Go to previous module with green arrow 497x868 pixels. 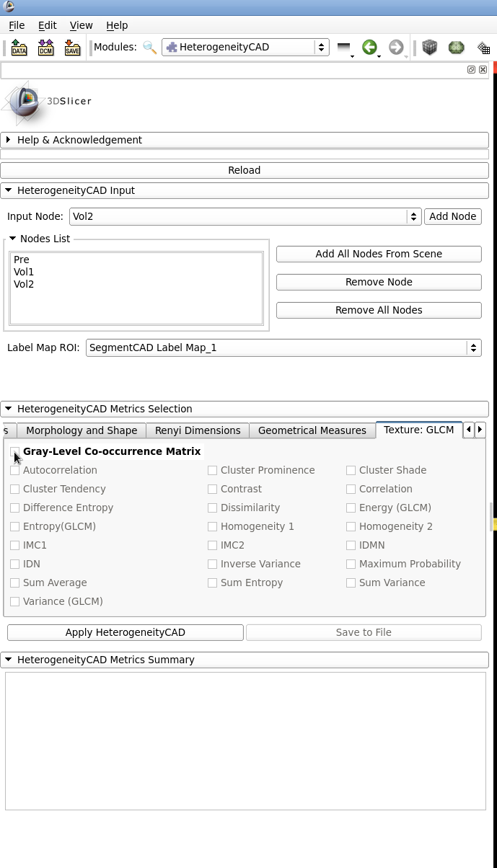(x=369, y=48)
